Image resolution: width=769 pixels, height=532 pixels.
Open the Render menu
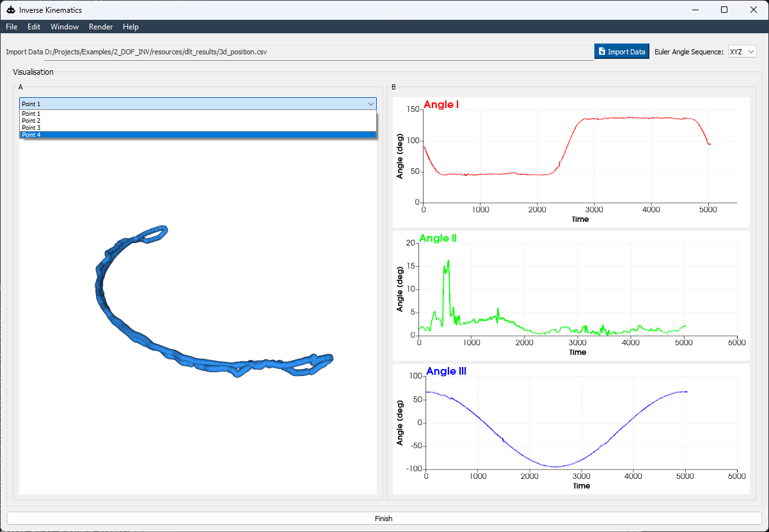point(100,27)
